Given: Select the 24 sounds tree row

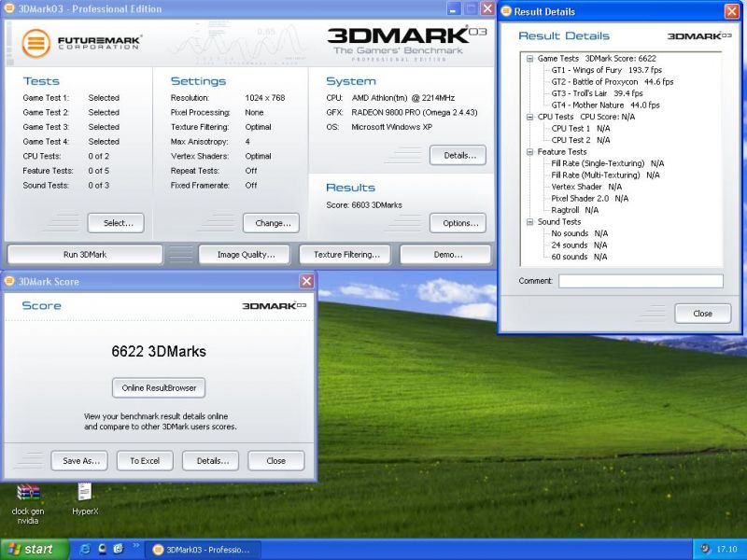Looking at the screenshot, I should 579,245.
